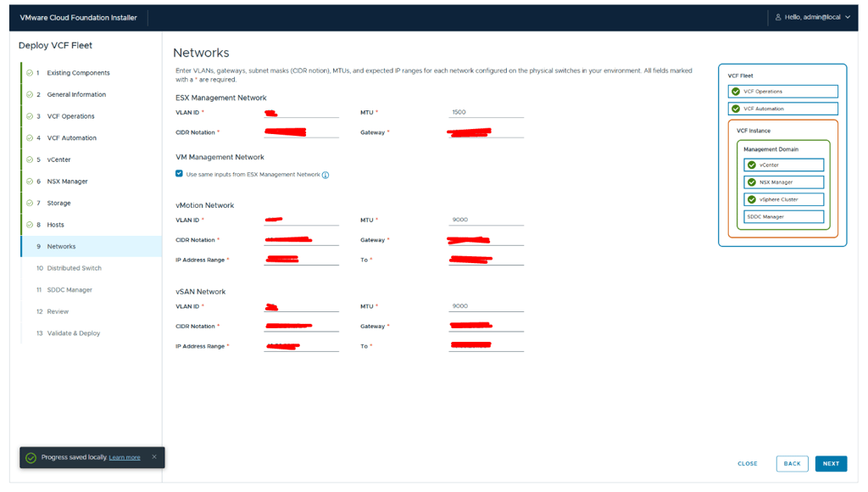Click the user account icon beside Hello admin@local

point(778,17)
